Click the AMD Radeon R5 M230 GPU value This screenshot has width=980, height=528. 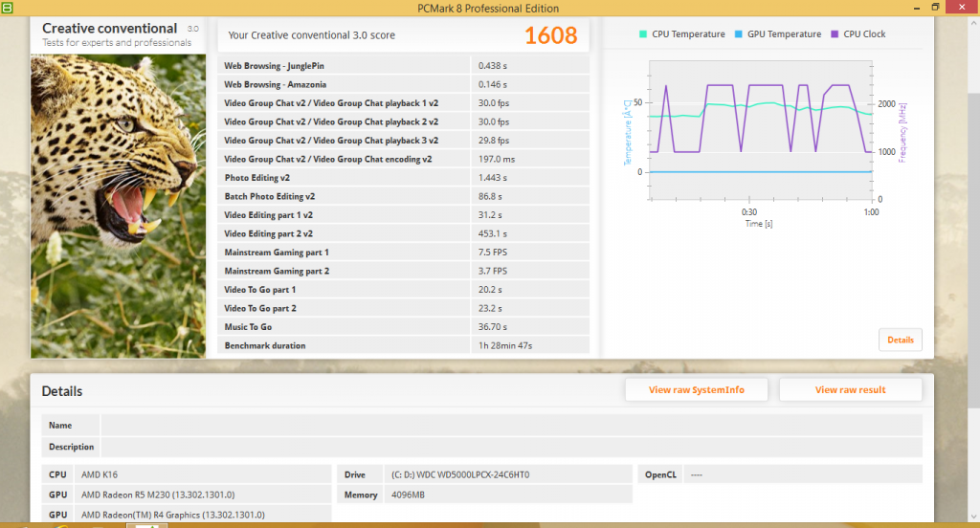tap(158, 495)
